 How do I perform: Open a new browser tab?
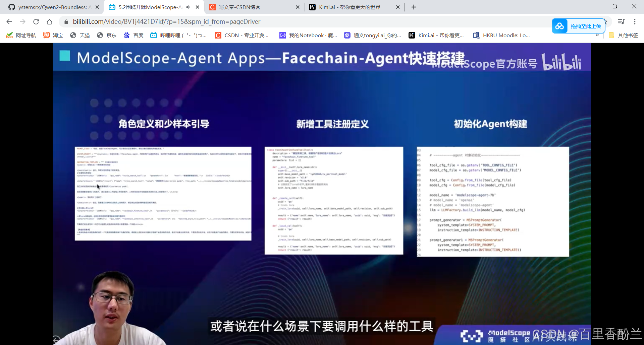click(x=414, y=7)
